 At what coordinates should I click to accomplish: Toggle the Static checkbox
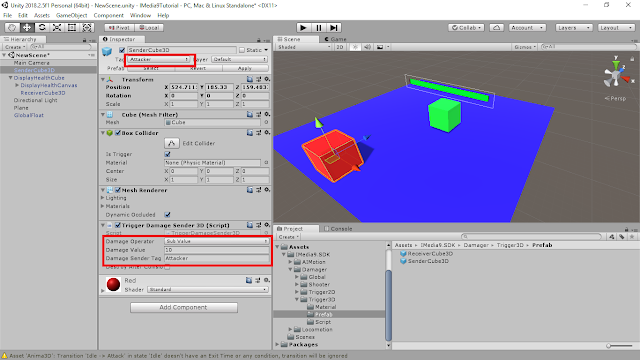[x=242, y=50]
